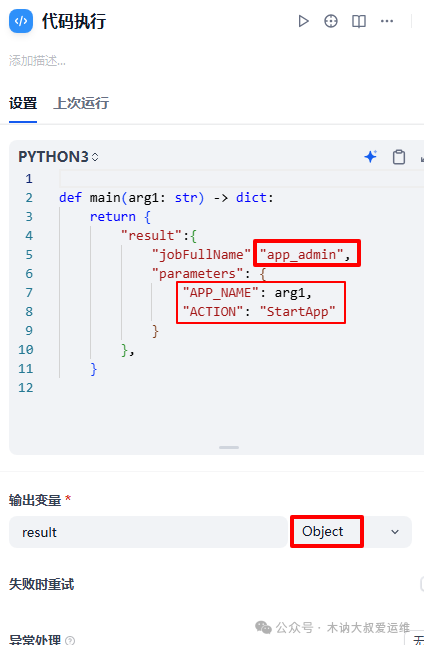Copy code using the clipboard icon
Viewport: 424px width, 645px height.
pos(399,157)
